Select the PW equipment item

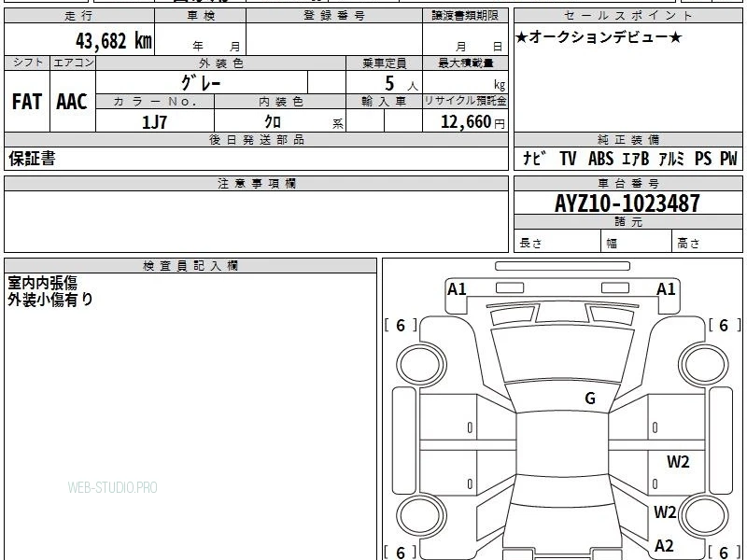pyautogui.click(x=728, y=158)
